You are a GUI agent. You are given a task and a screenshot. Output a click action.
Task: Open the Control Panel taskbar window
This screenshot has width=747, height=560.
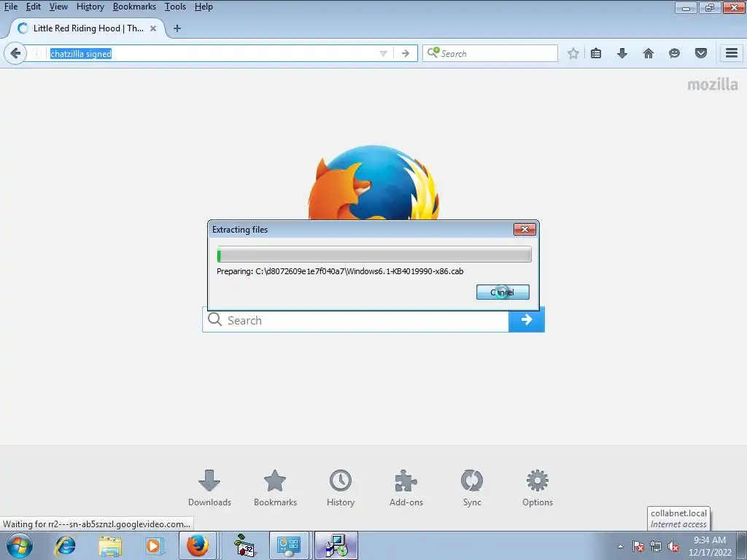tap(289, 545)
